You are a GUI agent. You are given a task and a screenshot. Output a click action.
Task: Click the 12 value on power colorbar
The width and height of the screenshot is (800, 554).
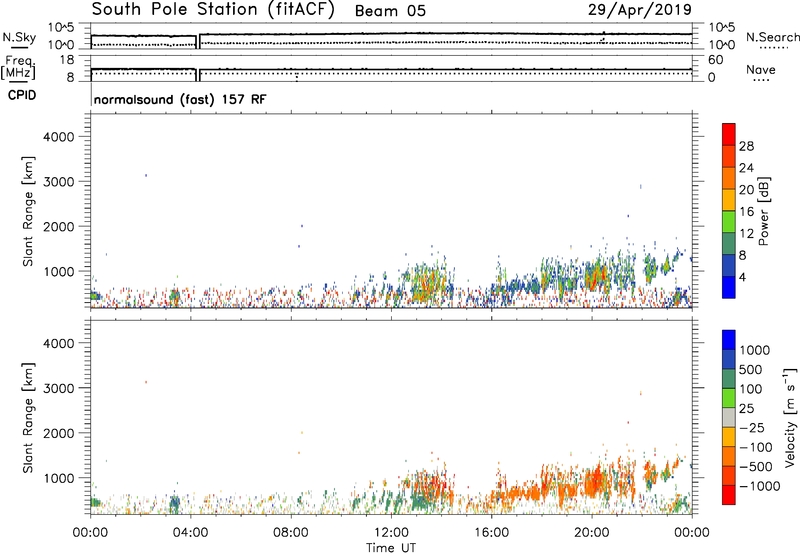pos(746,234)
